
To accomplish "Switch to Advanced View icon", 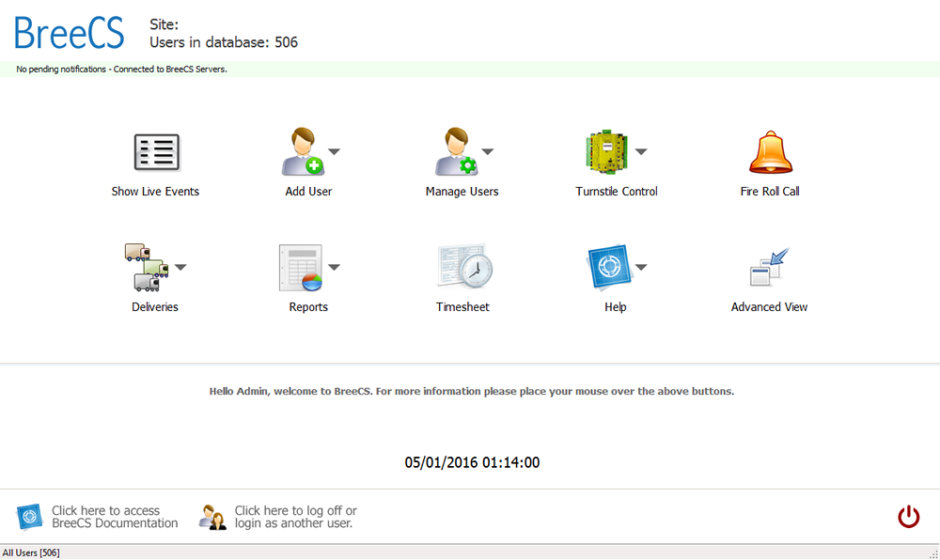I will click(769, 268).
